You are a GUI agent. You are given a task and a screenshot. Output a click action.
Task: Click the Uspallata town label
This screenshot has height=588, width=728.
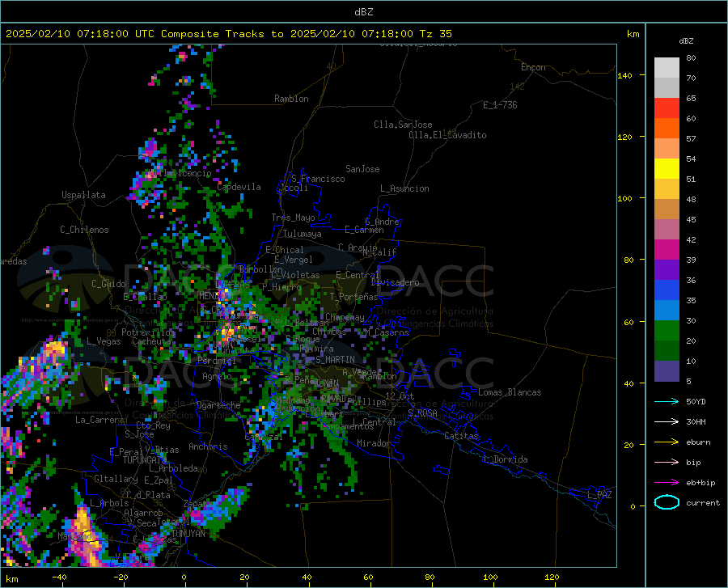click(83, 195)
